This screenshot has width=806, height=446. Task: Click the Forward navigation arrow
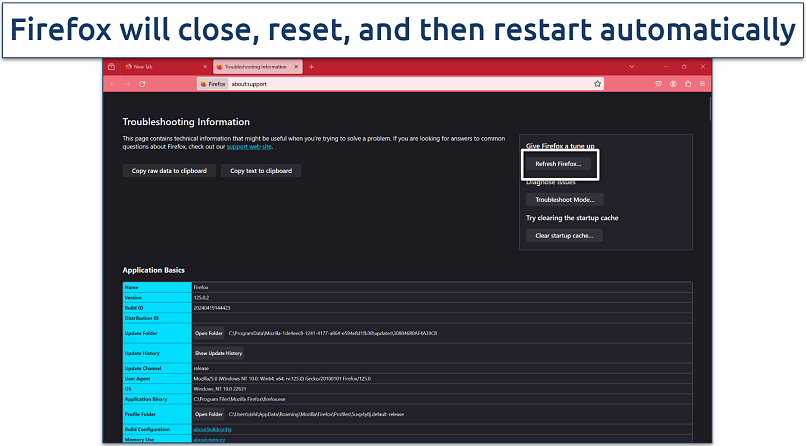pyautogui.click(x=126, y=84)
